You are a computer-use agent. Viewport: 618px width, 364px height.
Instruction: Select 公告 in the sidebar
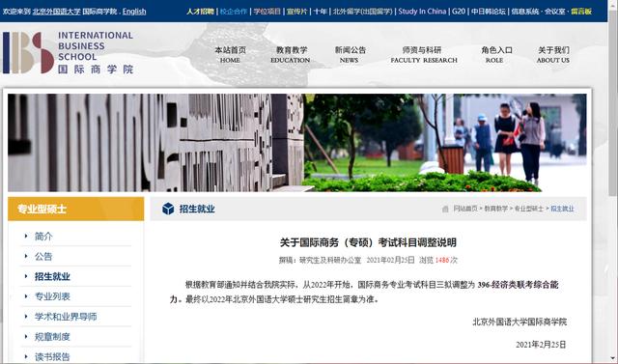click(43, 257)
